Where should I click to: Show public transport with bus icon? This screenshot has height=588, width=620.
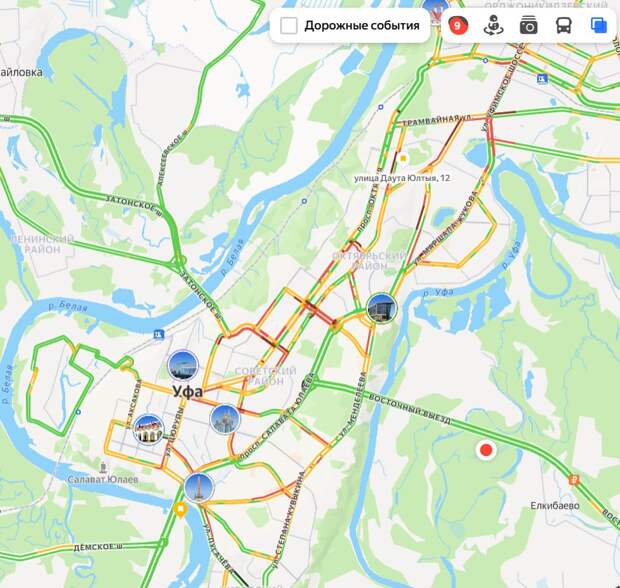[x=563, y=26]
